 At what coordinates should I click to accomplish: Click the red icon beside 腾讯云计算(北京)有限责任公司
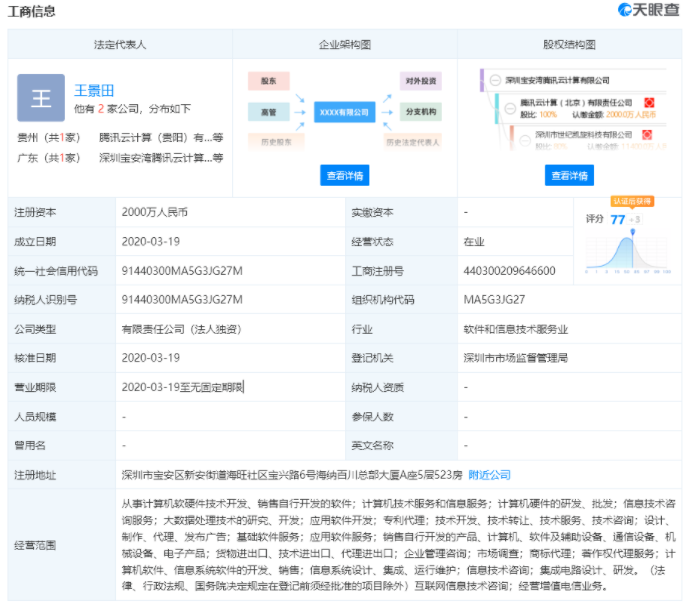(649, 102)
